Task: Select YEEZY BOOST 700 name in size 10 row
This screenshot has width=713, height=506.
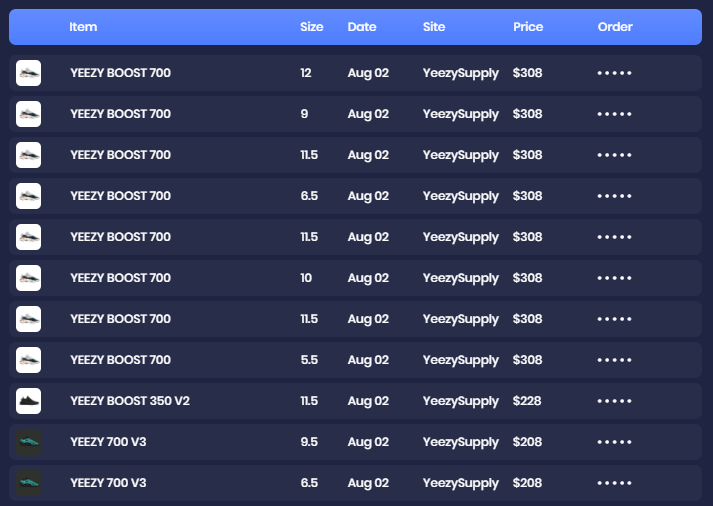Action: [121, 278]
